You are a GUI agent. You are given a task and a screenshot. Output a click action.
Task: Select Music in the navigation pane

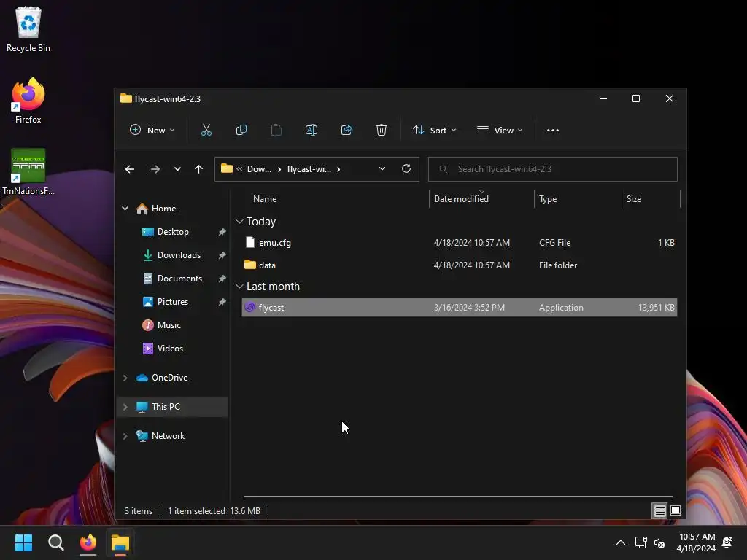point(169,324)
